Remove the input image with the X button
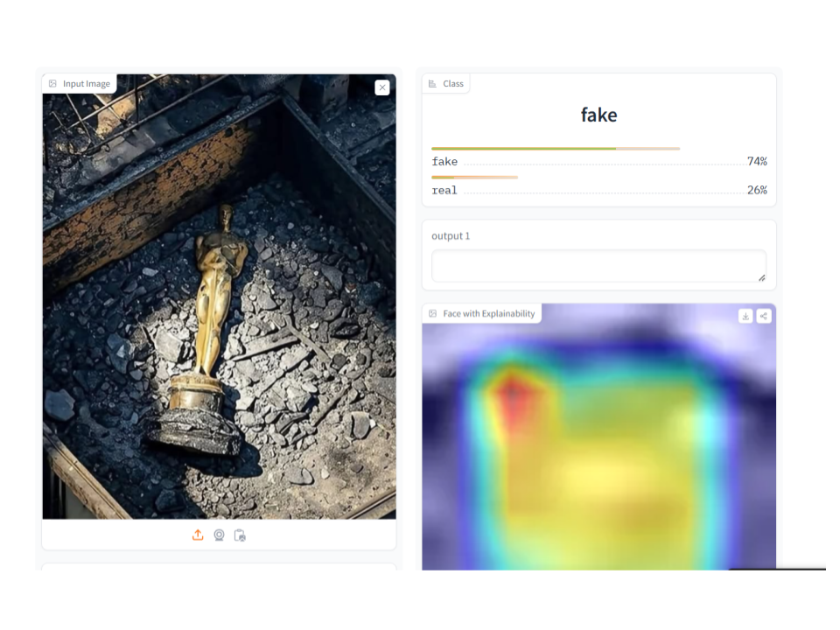The height and width of the screenshot is (630, 840). click(x=382, y=87)
